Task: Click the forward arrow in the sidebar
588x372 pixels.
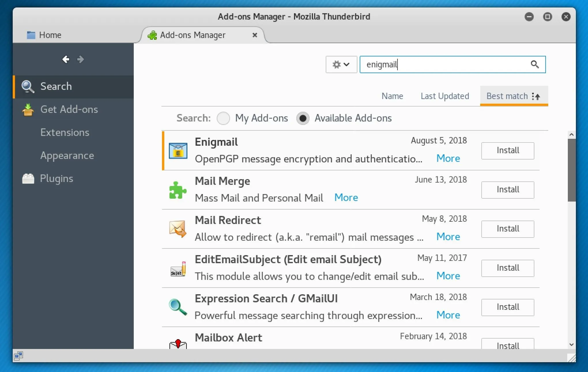Action: (80, 59)
